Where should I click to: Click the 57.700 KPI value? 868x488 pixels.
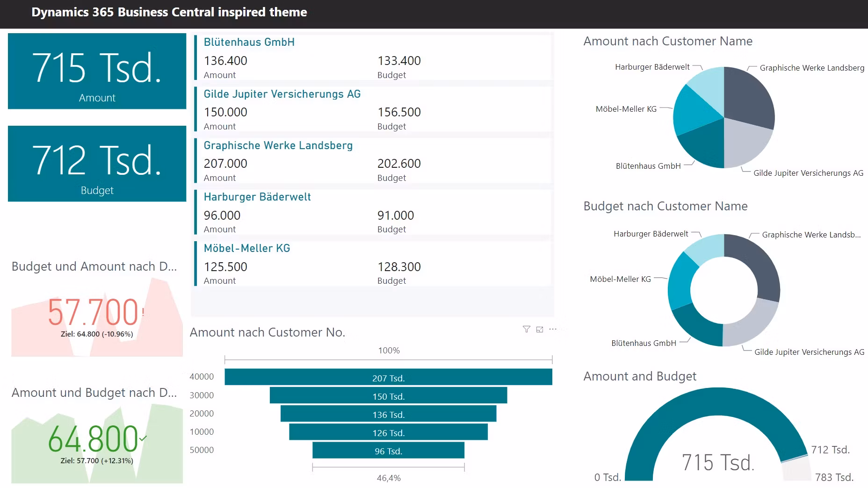[x=93, y=312]
